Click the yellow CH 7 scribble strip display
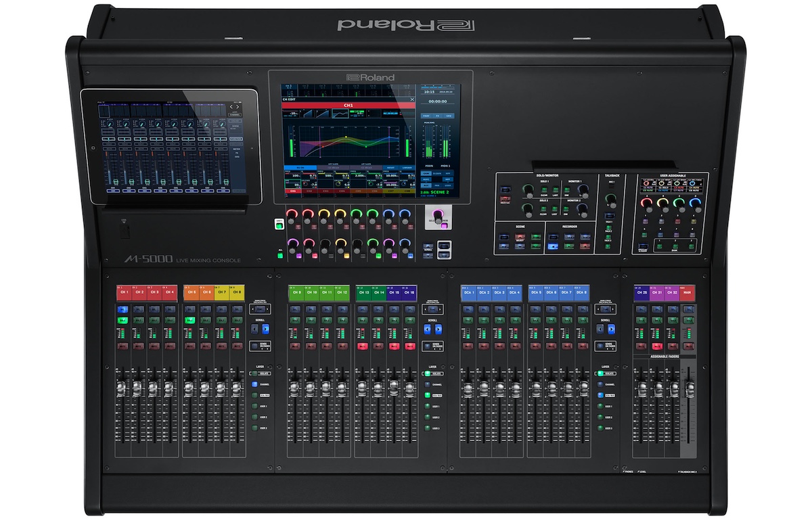Viewport: 812px width, 525px height. point(221,292)
